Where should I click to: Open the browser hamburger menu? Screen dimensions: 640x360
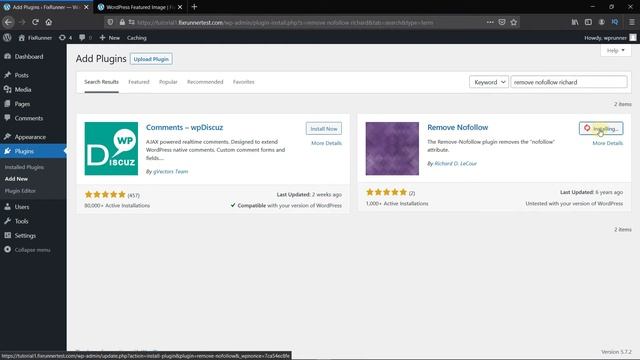click(631, 22)
